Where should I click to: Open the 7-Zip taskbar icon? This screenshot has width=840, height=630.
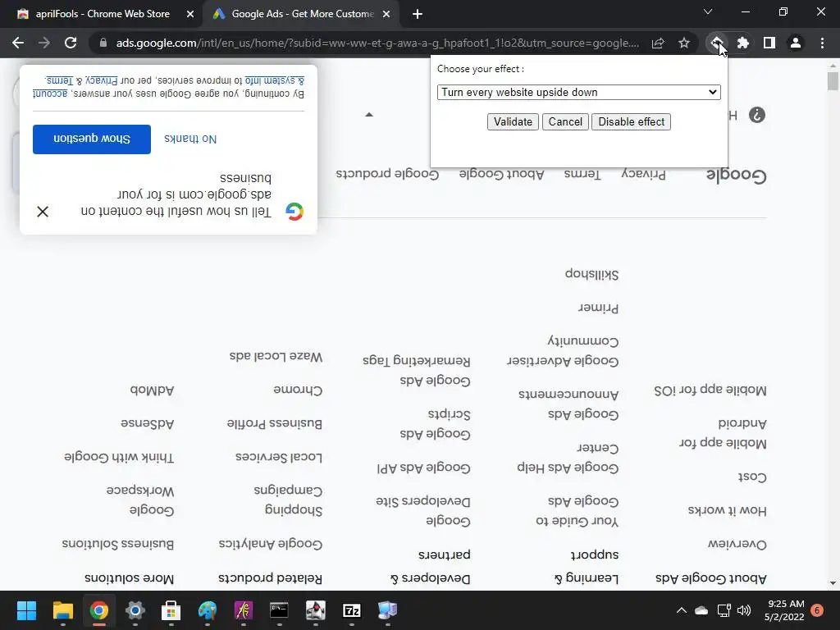point(351,610)
